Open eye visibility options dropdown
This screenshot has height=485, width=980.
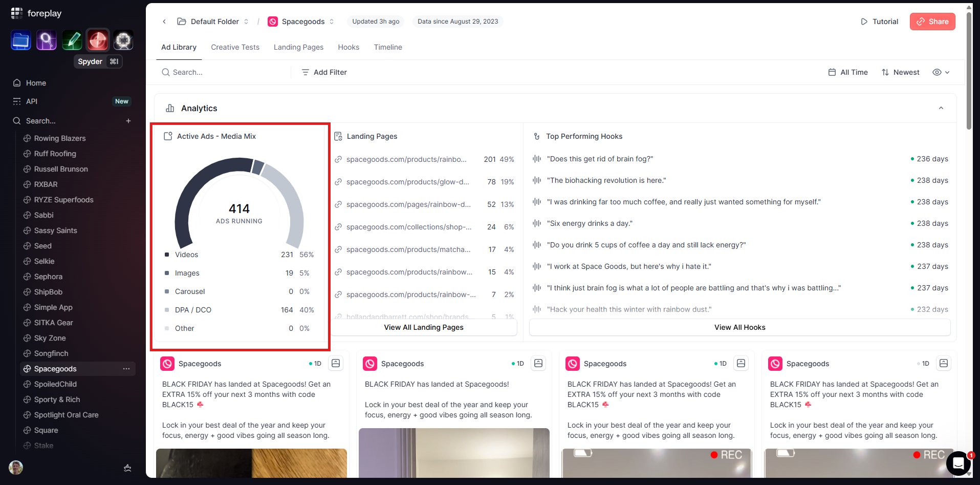coord(941,72)
